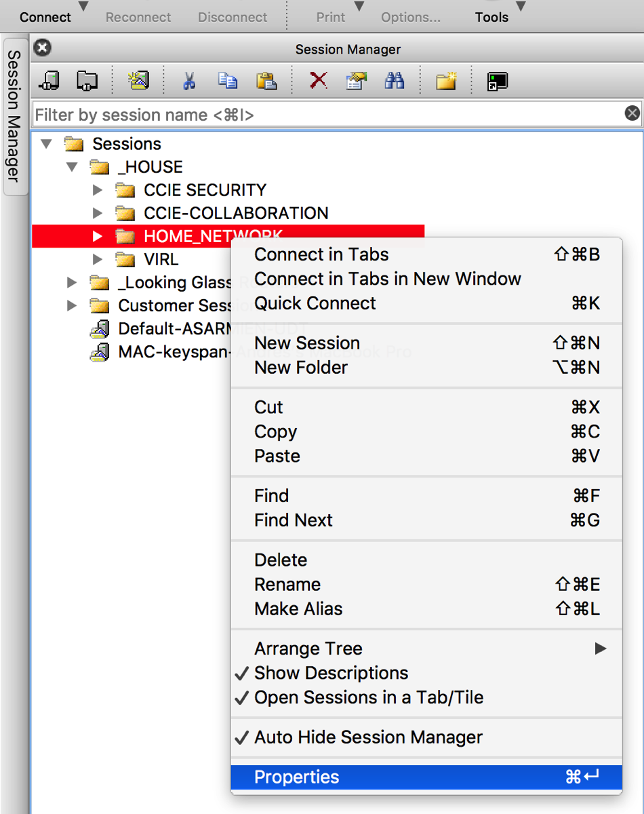The height and width of the screenshot is (814, 644).
Task: Click the vertical Session Manager side tab
Action: [15, 115]
